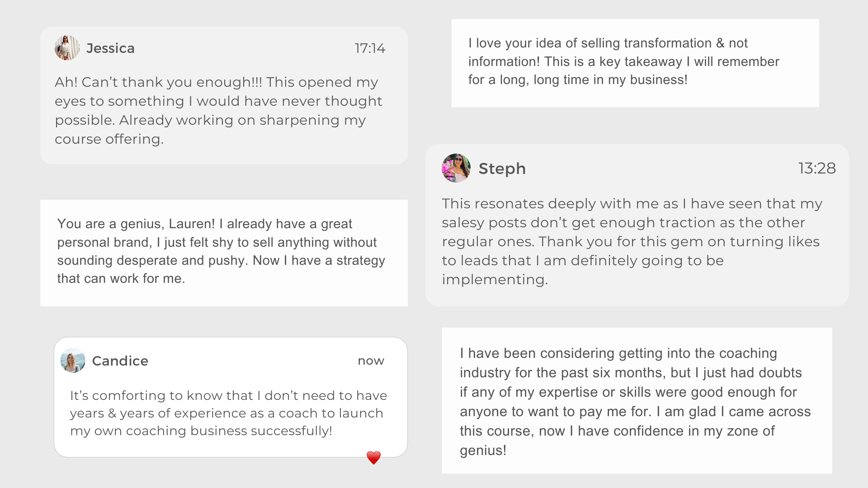Open Steph's "This resonates deeply" message
Image resolution: width=868 pixels, height=488 pixels.
[x=631, y=241]
